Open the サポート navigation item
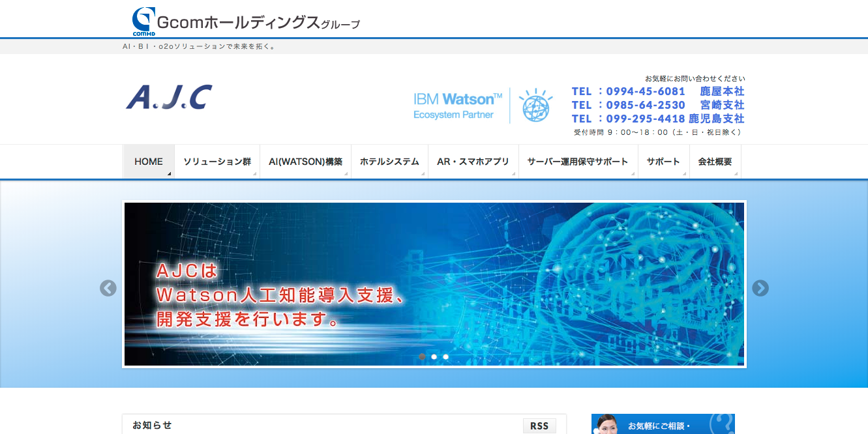 (663, 162)
